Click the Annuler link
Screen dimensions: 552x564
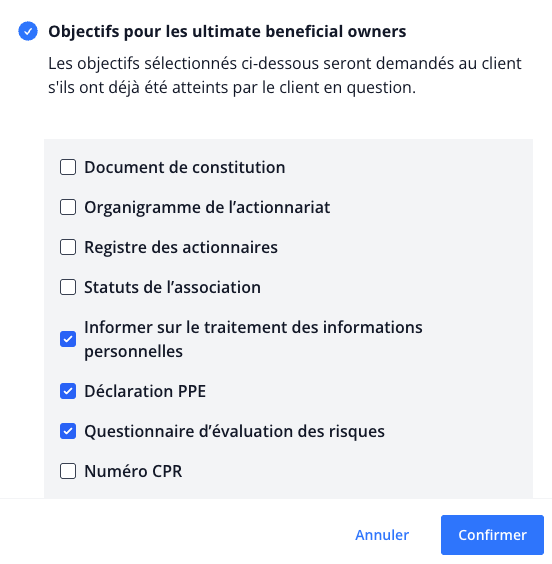[382, 535]
